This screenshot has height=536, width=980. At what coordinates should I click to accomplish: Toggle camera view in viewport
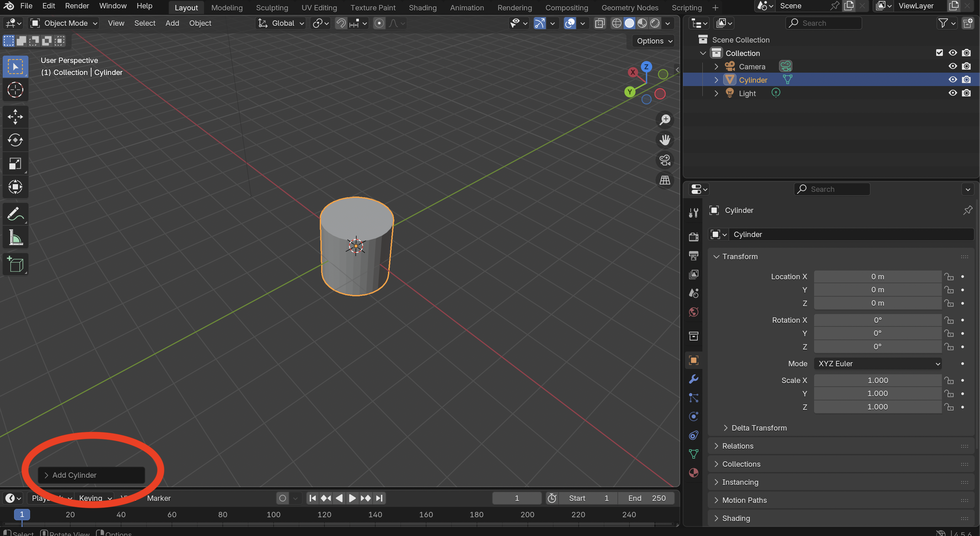coord(665,160)
